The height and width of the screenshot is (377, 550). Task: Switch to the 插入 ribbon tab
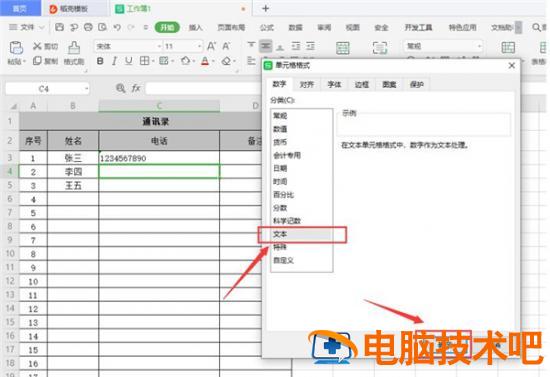[196, 27]
